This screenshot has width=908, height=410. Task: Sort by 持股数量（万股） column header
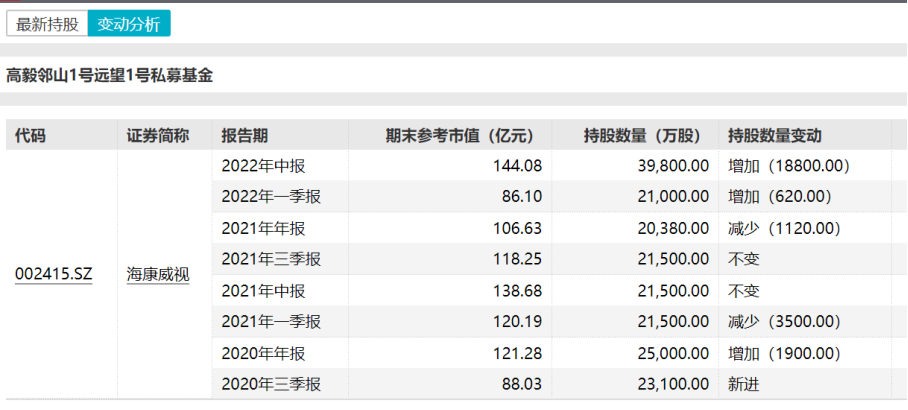point(649,136)
